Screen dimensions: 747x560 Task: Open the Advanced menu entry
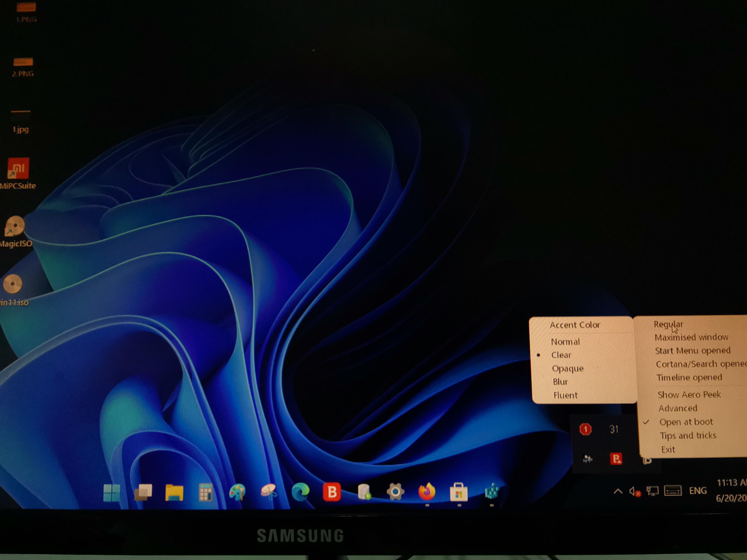pos(677,408)
